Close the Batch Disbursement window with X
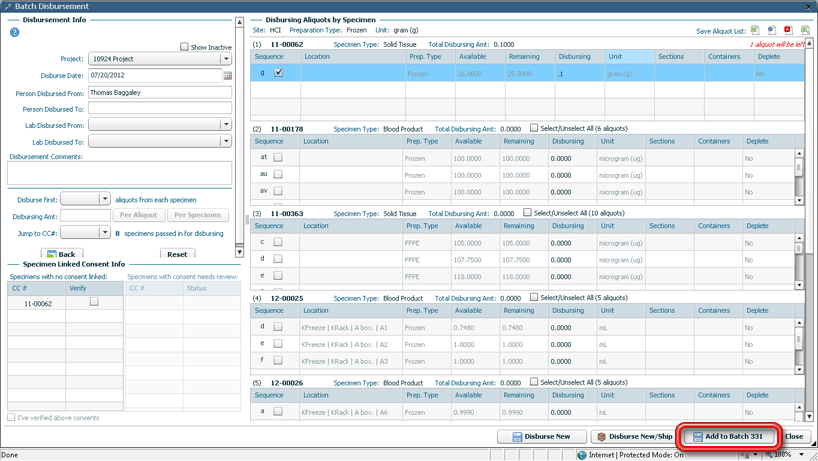This screenshot has height=461, width=818. (809, 6)
